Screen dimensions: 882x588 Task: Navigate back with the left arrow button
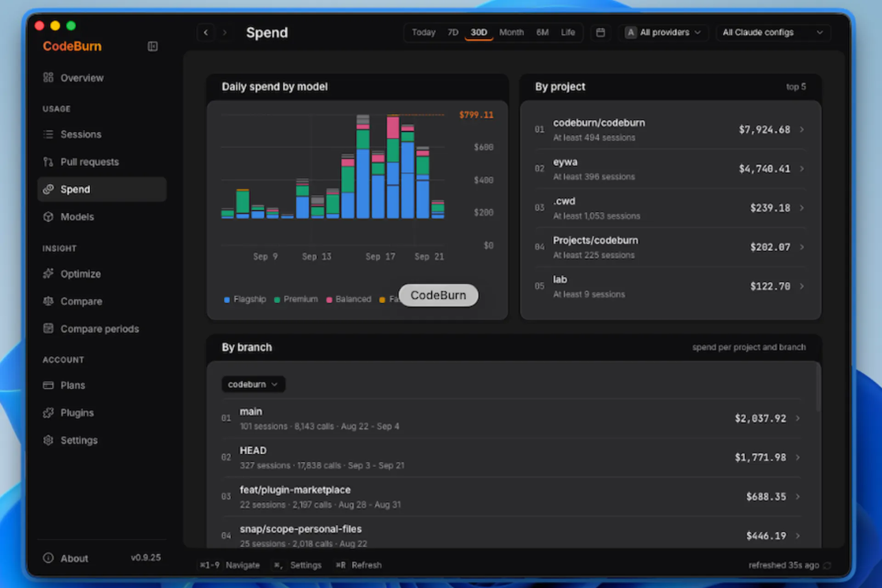pyautogui.click(x=206, y=33)
